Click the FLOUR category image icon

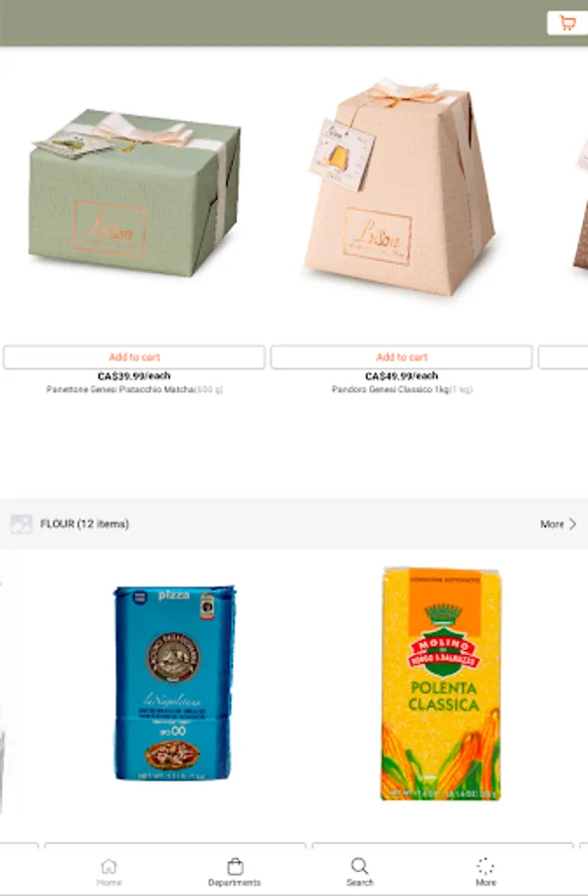click(x=22, y=524)
